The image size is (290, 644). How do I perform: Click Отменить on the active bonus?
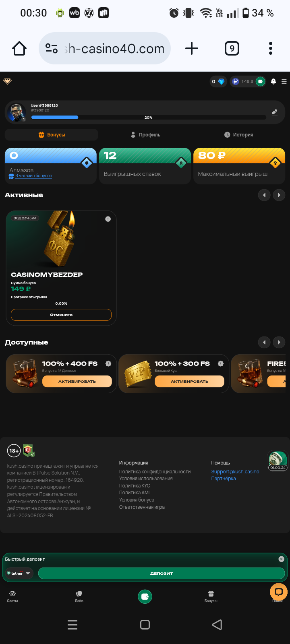coord(61,315)
